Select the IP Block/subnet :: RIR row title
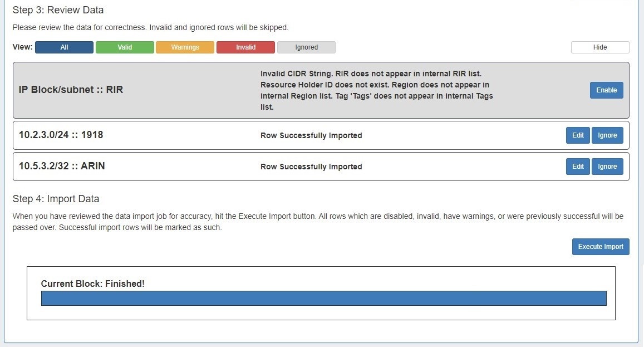The height and width of the screenshot is (347, 644). (x=71, y=90)
